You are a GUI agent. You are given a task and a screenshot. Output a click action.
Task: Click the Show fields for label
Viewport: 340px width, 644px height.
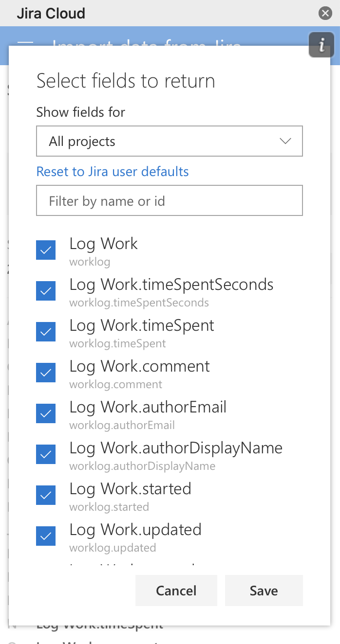click(x=81, y=112)
